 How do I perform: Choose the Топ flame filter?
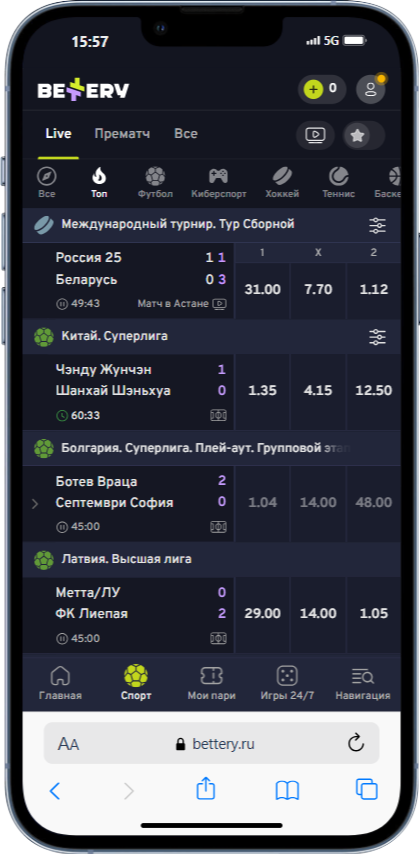(99, 176)
